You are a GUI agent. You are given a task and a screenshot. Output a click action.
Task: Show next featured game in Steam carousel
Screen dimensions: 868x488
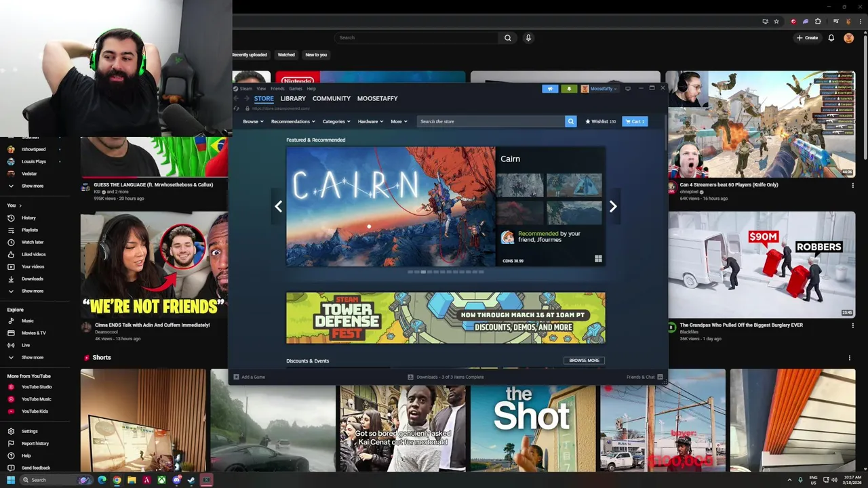tap(613, 207)
